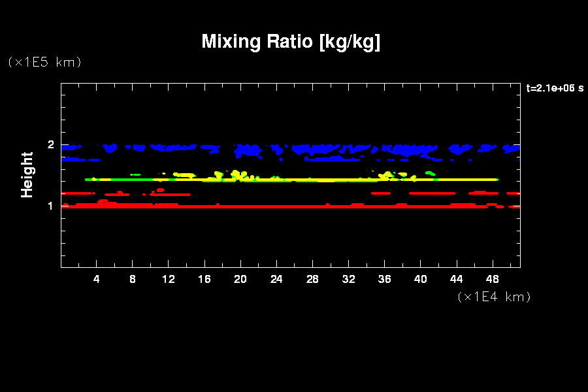The height and width of the screenshot is (392, 588).
Task: Click the y-axis tick label '2'
Action: click(x=51, y=145)
